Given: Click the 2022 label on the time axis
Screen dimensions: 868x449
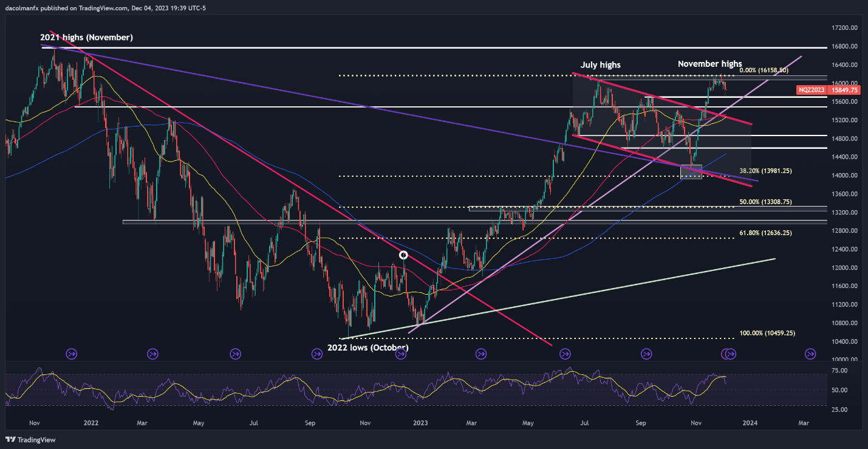Looking at the screenshot, I should 91,422.
